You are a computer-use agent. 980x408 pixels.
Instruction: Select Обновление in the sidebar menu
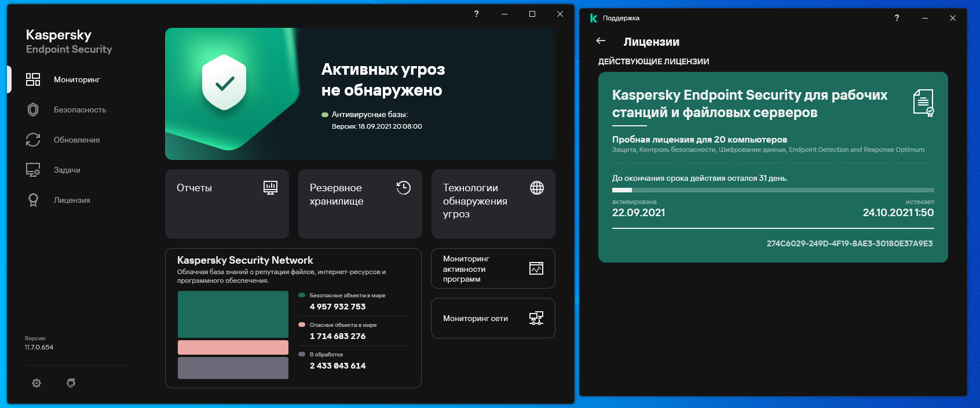click(76, 140)
